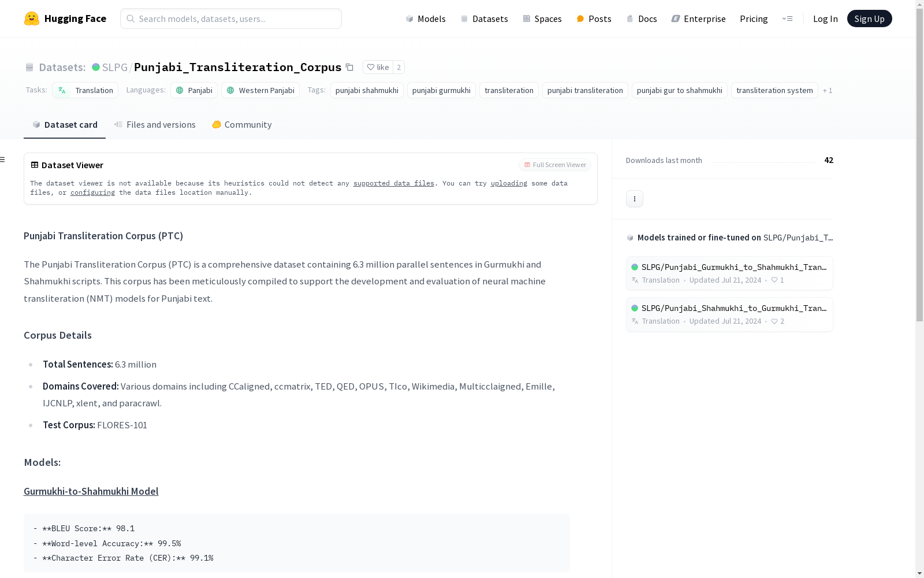The image size is (924, 578).
Task: Switch to the Files and versions tab
Action: [x=155, y=124]
